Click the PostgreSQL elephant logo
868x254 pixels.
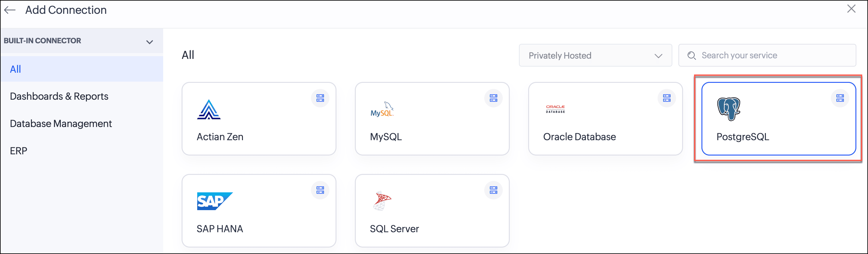[x=728, y=109]
